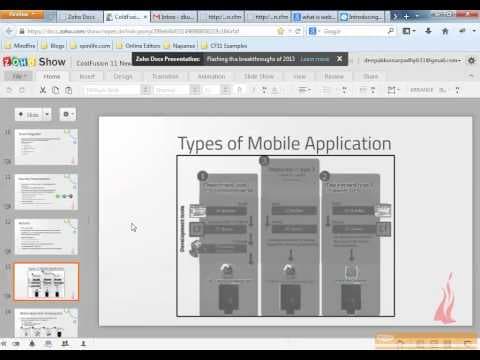The image size is (480, 360).
Task: Select the mobile application diagram image
Action: [x=286, y=236]
